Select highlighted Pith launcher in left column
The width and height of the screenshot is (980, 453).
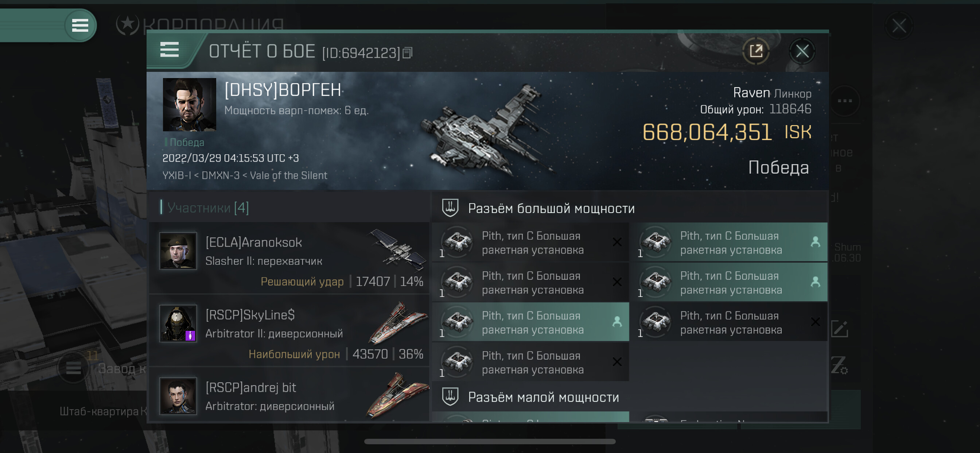(x=531, y=322)
